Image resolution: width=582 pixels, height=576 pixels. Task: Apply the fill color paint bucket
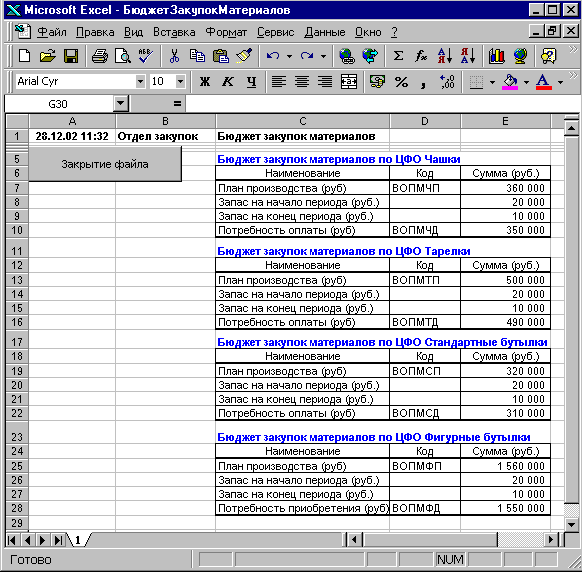[x=510, y=81]
